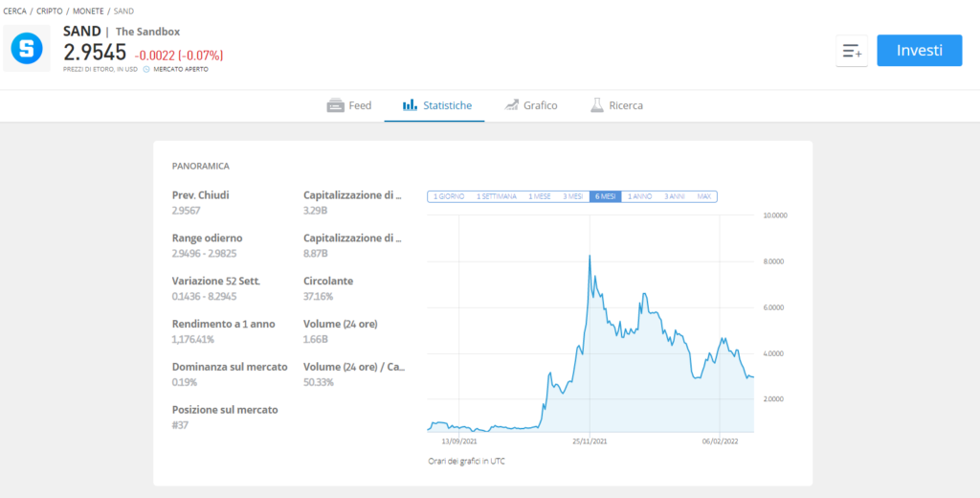Select the 3 MESI chart range
This screenshot has width=980, height=498.
572,196
